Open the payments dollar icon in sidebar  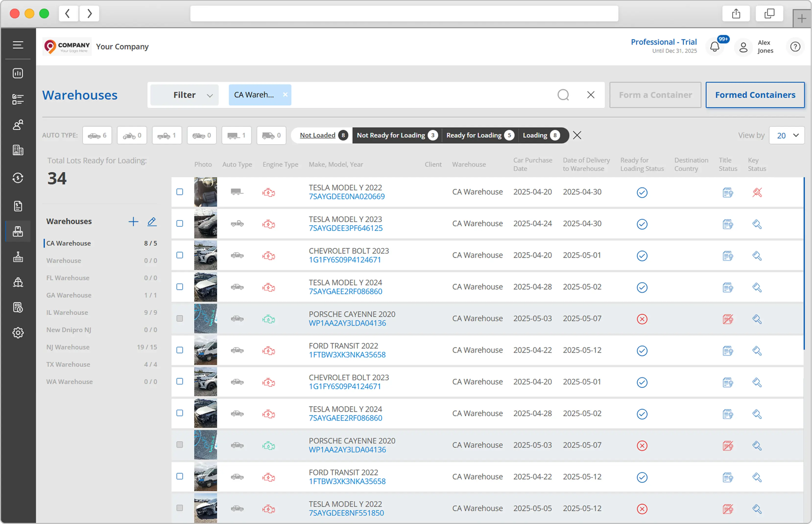(18, 178)
